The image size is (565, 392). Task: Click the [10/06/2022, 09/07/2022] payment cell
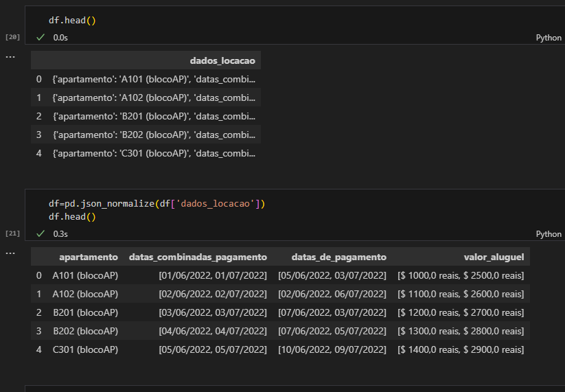coord(332,349)
